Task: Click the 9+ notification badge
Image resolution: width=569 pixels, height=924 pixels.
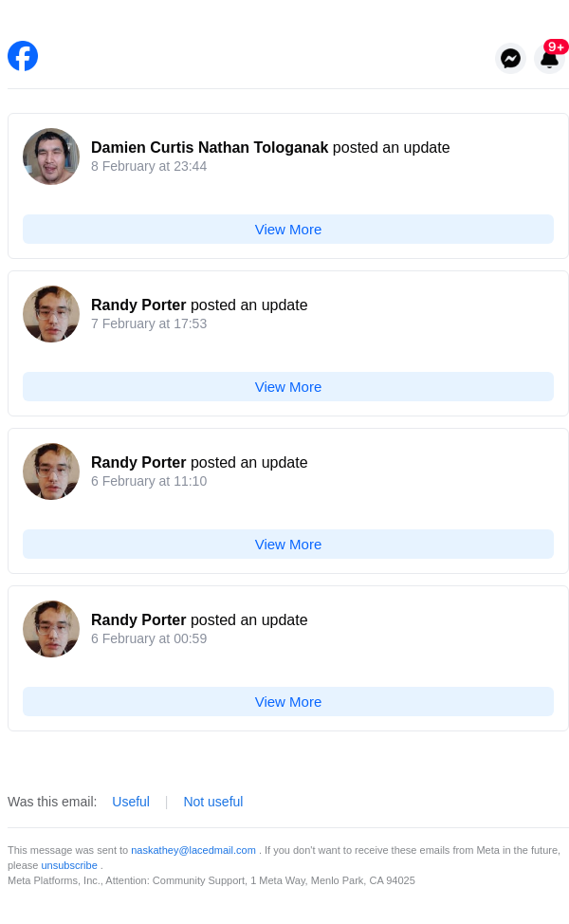Action: [556, 46]
